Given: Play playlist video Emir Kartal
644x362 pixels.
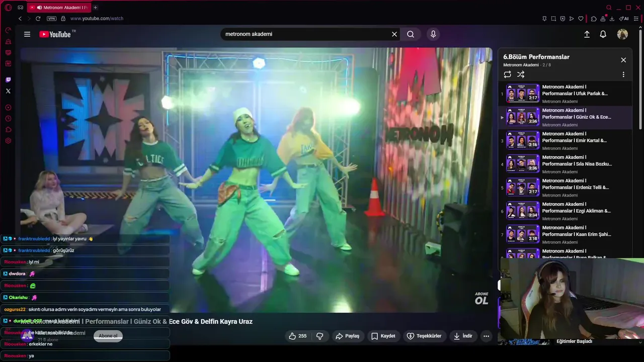Looking at the screenshot, I should point(565,141).
